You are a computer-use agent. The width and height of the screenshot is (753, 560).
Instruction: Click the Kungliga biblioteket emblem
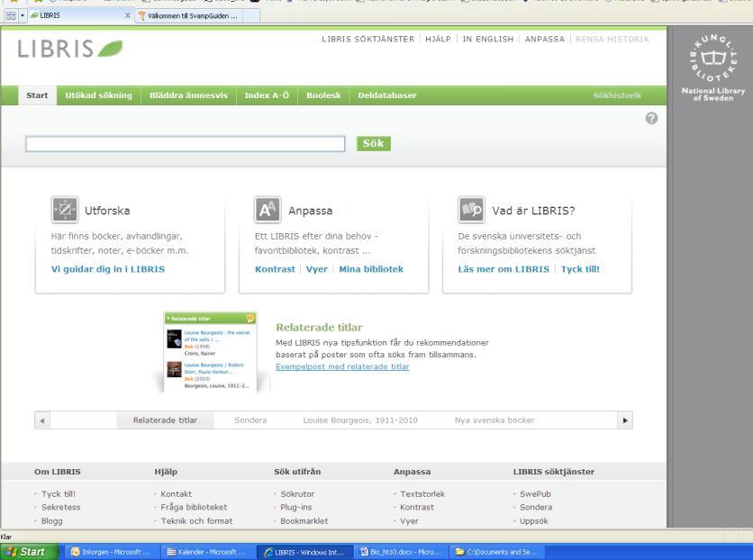(713, 59)
